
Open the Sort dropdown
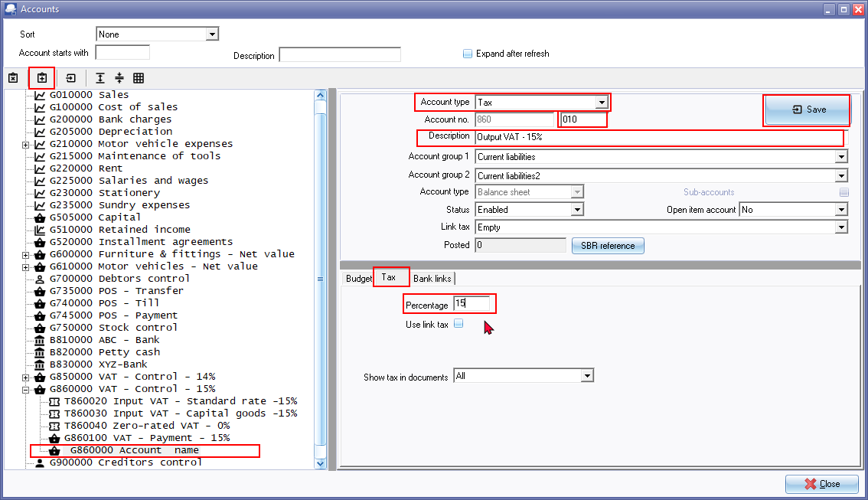212,34
